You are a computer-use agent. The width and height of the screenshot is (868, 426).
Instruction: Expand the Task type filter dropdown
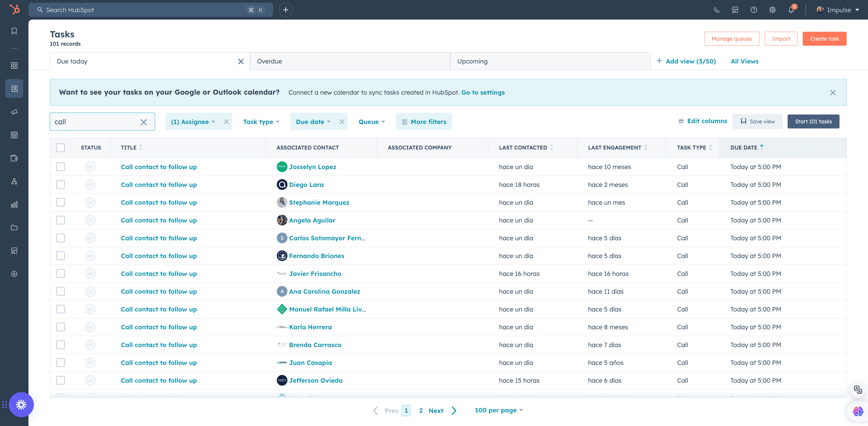pyautogui.click(x=261, y=122)
